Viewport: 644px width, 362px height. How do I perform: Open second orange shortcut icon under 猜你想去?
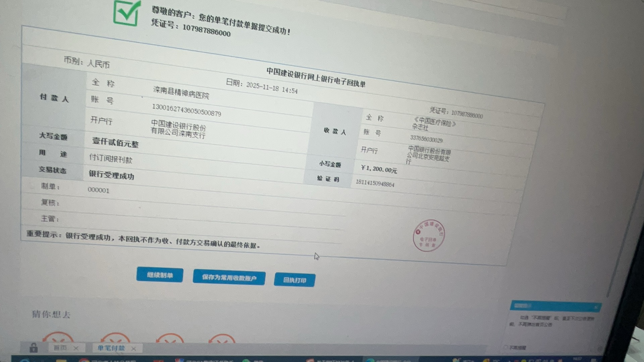tap(115, 339)
